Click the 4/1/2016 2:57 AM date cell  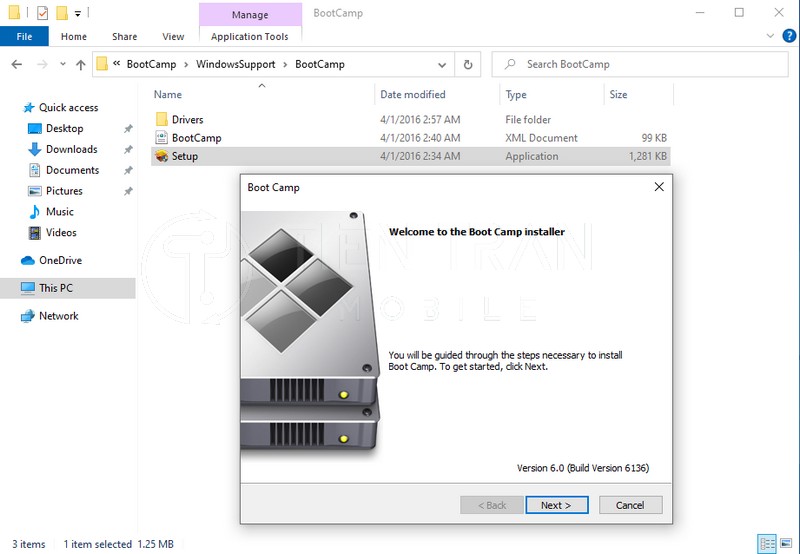[x=420, y=119]
